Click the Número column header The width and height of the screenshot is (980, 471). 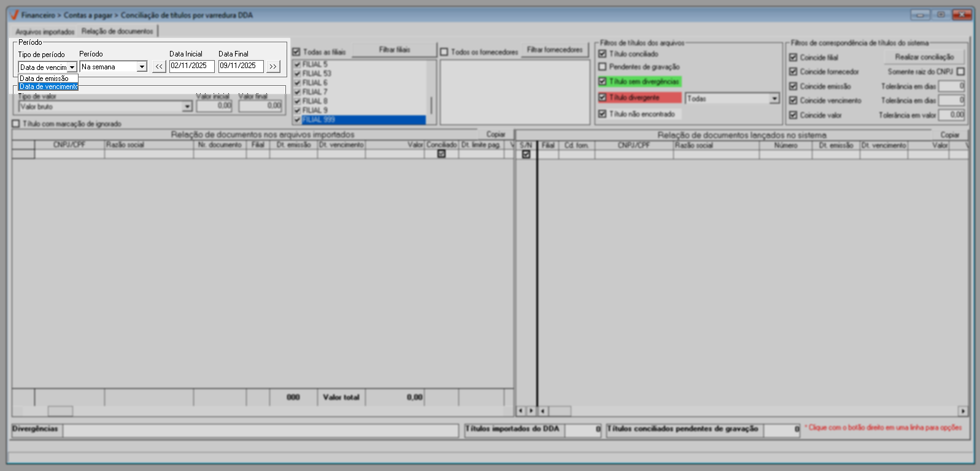pos(785,145)
